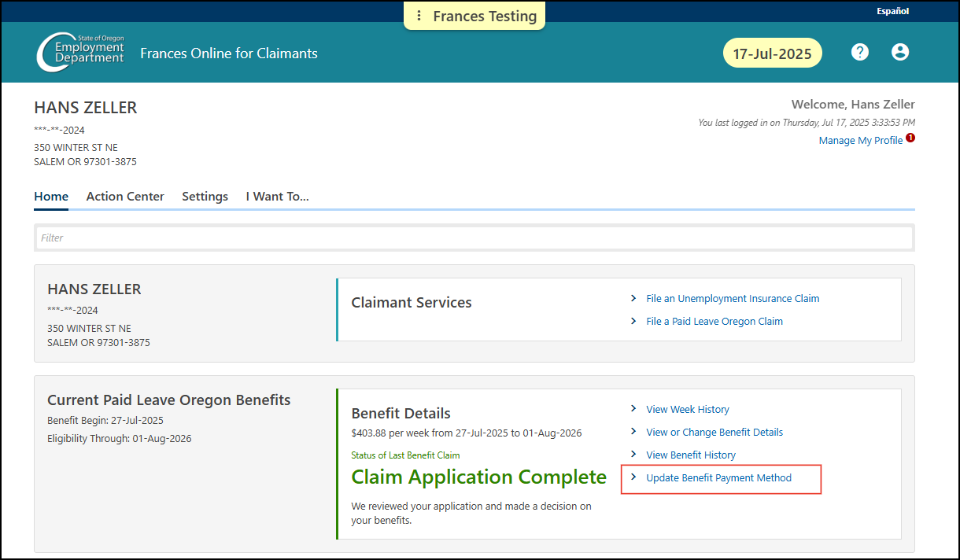The image size is (960, 560).
Task: Click into the Filter input field
Action: coord(474,238)
